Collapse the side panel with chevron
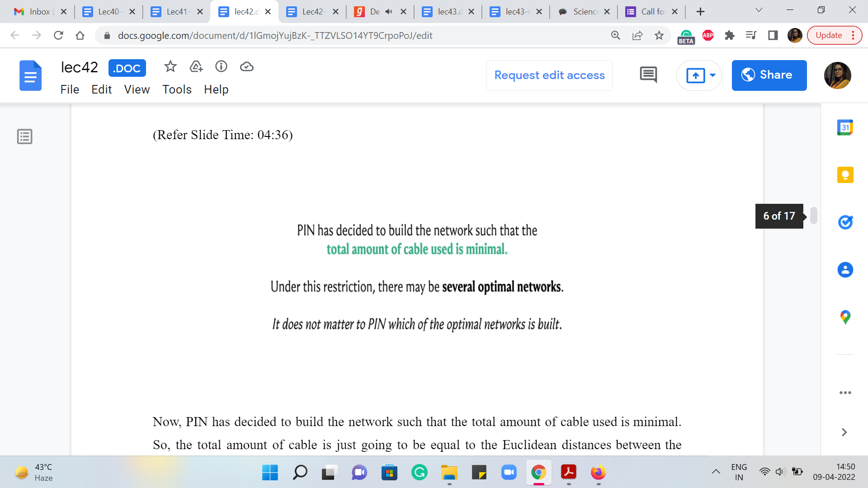Image resolution: width=868 pixels, height=488 pixels. pyautogui.click(x=844, y=432)
